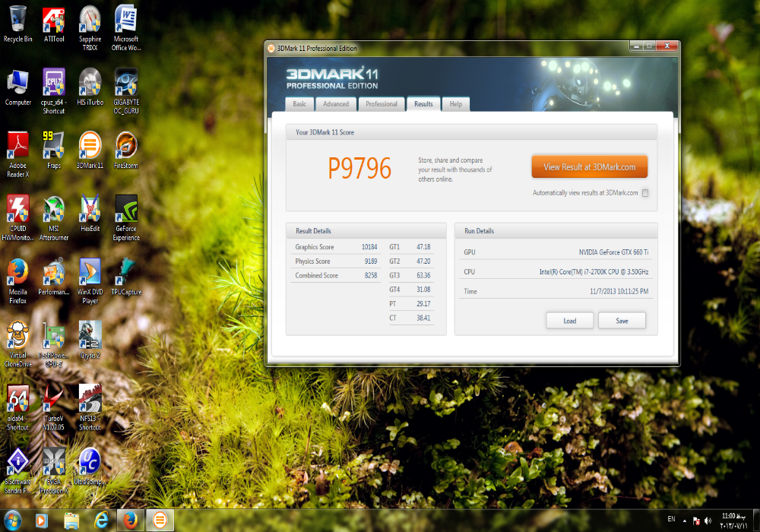The width and height of the screenshot is (760, 532).
Task: Click the GT3 value 63.36
Action: [x=423, y=275]
